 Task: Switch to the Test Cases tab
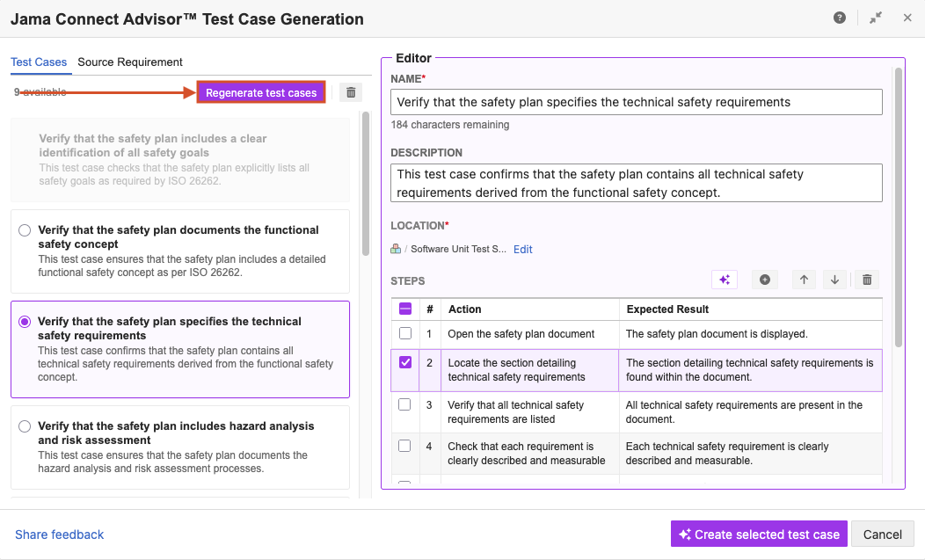pyautogui.click(x=39, y=62)
